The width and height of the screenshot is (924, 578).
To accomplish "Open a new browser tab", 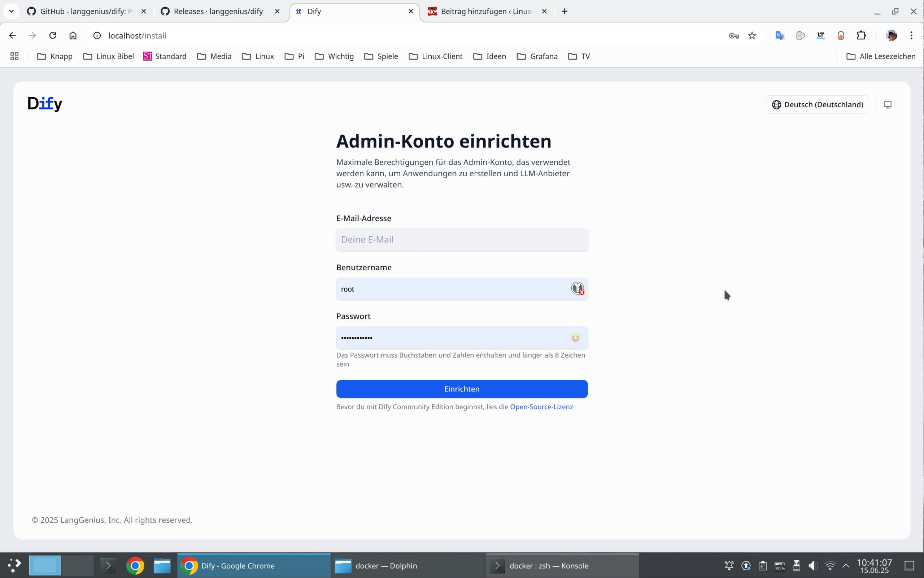I will tap(565, 12).
